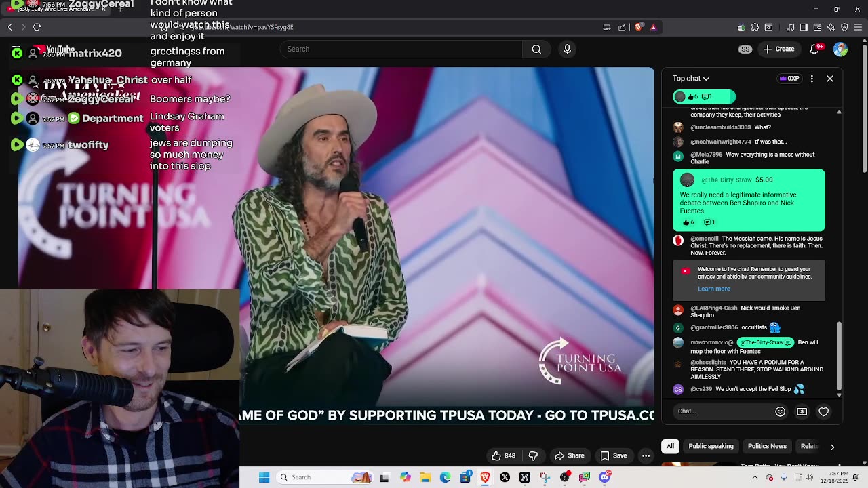868x488 pixels.
Task: Go back with the browser back arrow
Action: pyautogui.click(x=10, y=27)
